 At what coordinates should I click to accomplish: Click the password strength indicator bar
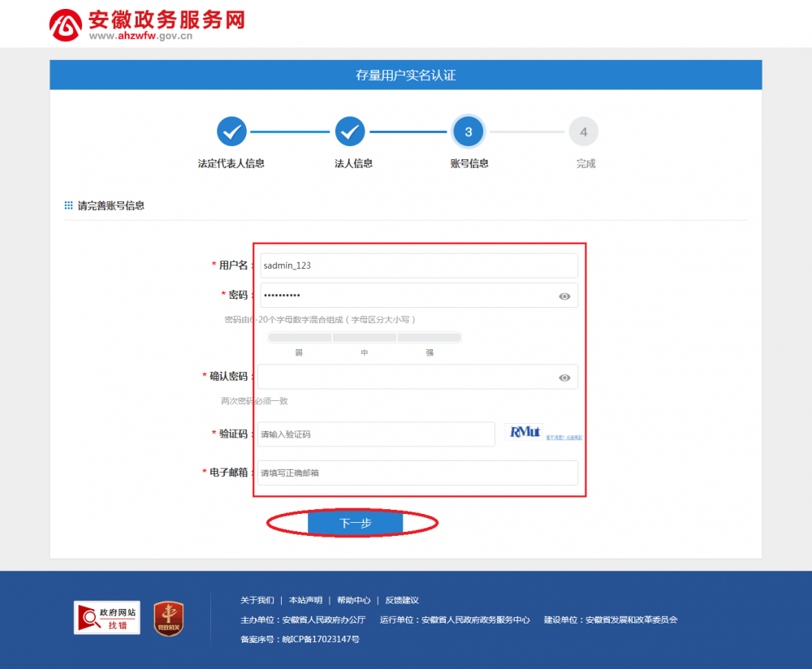point(365,337)
